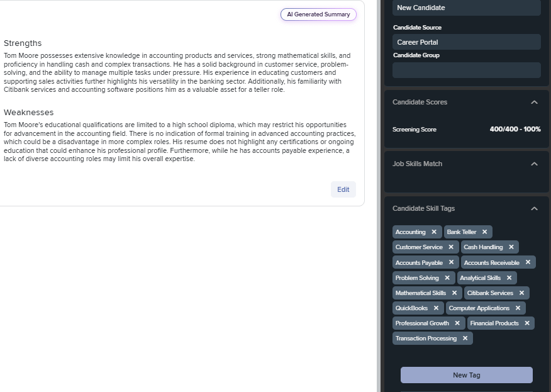Remove the Citibank Services tag

tap(521, 293)
